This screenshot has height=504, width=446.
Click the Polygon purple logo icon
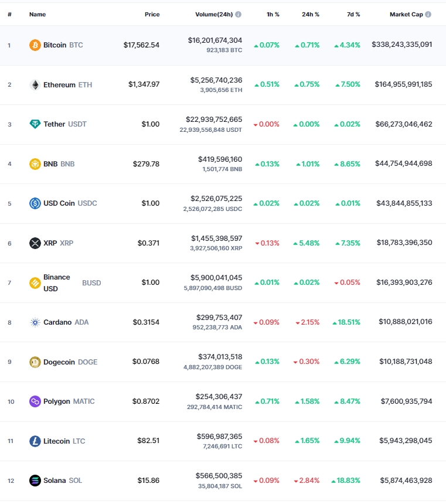[35, 401]
